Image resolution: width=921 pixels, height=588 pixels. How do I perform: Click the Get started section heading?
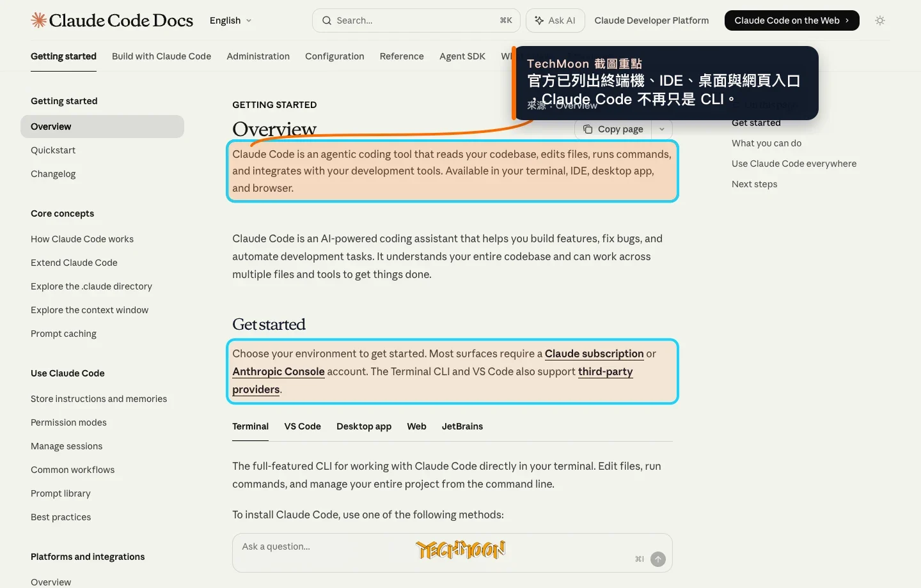pos(269,325)
